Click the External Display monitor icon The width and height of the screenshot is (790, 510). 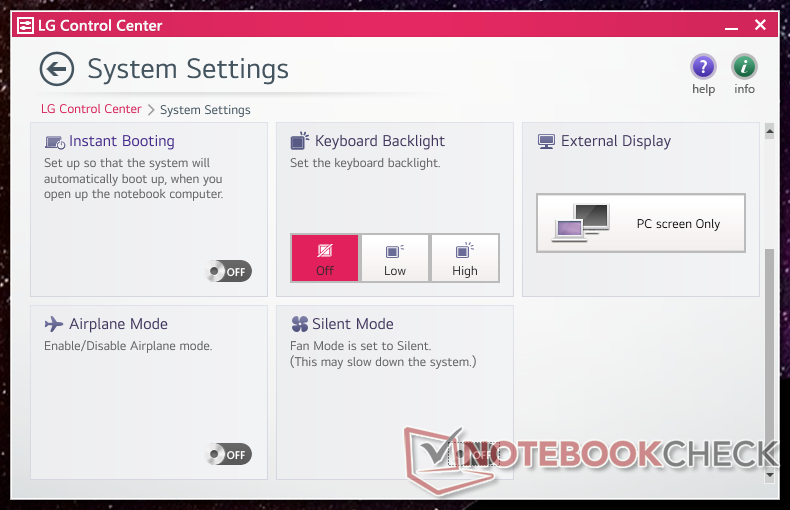[546, 142]
